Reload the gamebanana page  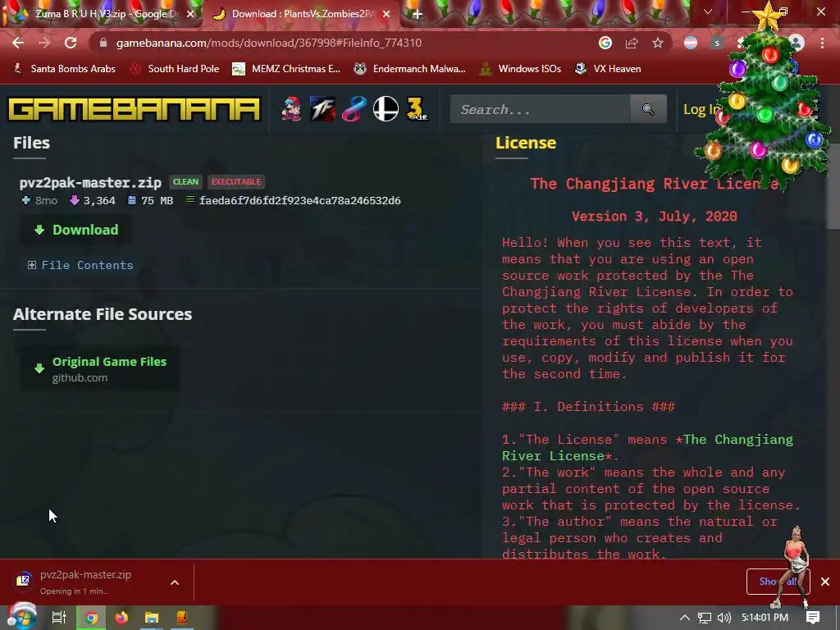tap(71, 43)
